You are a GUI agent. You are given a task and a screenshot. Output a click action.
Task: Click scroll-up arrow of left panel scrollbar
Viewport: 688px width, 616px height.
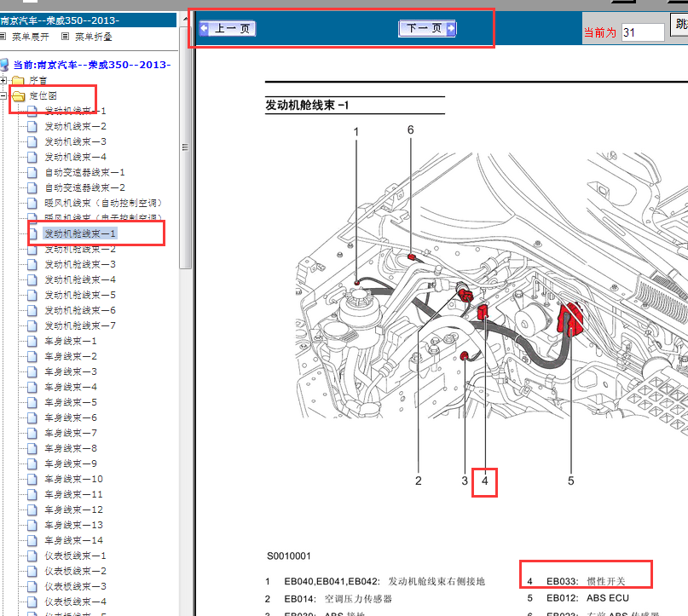(x=185, y=20)
